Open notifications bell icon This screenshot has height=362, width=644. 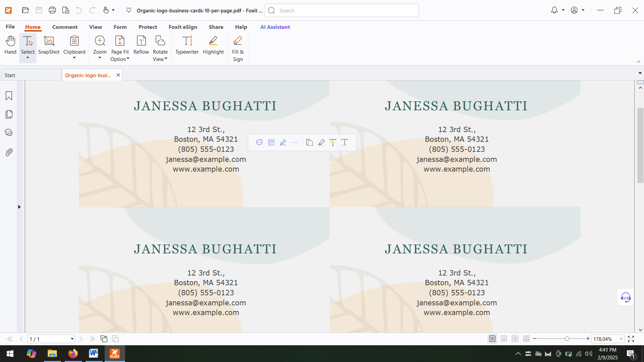click(x=554, y=10)
